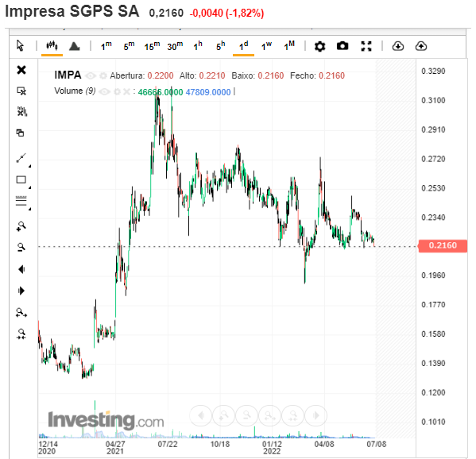476x459 pixels.
Task: Select 1 month timeframe
Action: pos(289,46)
